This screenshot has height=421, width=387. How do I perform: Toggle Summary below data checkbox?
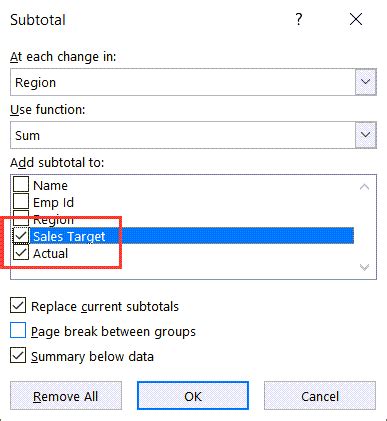[x=18, y=356]
